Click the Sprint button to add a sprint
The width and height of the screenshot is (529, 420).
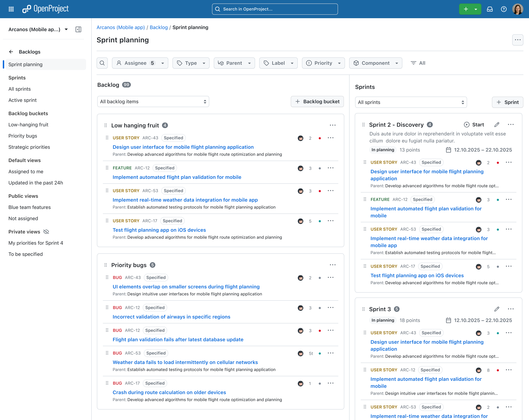tap(507, 102)
